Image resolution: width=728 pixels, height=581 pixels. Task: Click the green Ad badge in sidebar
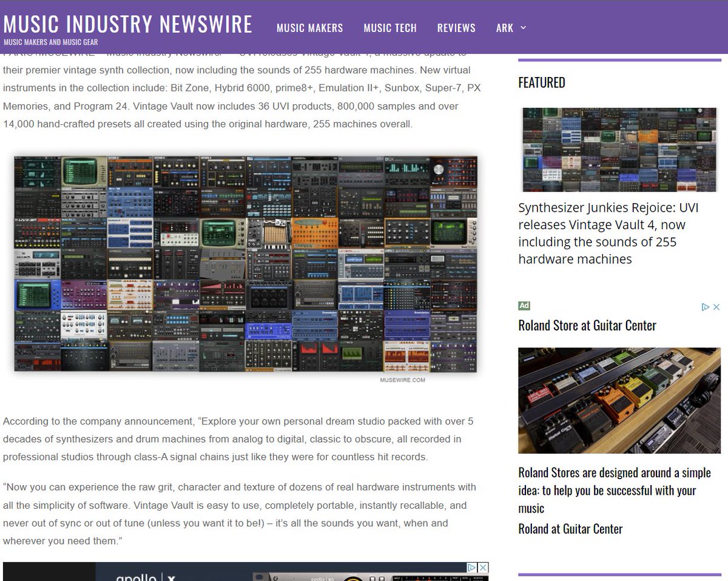(x=524, y=306)
